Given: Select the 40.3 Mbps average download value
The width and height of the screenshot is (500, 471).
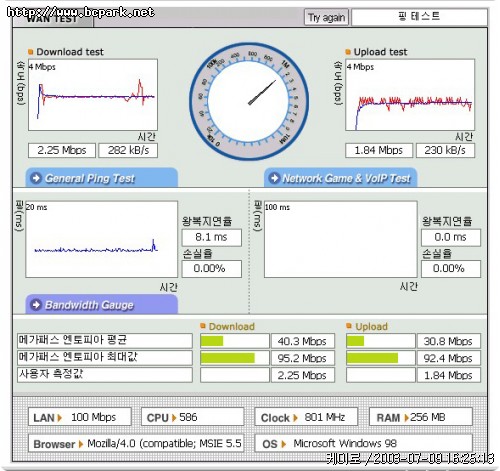Looking at the screenshot, I should pyautogui.click(x=303, y=341).
